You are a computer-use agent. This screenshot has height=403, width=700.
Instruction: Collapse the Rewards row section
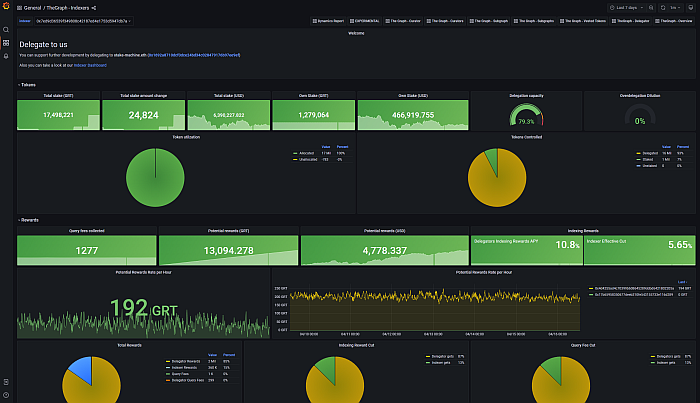coord(30,219)
